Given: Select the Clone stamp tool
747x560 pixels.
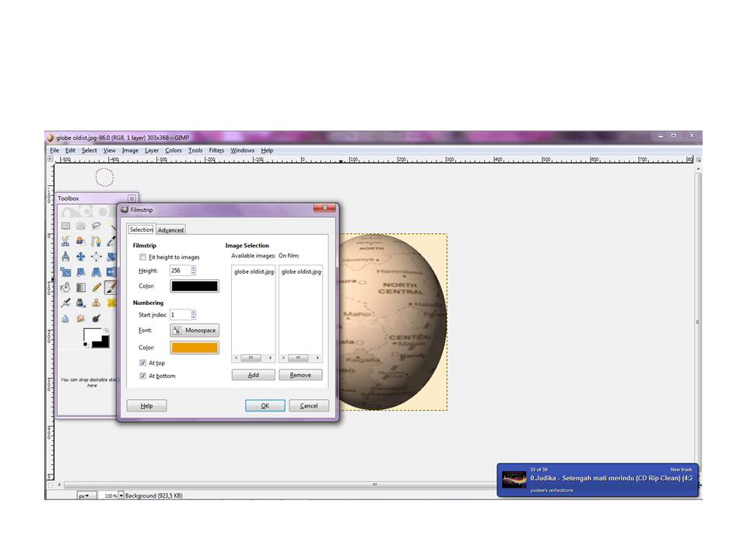Looking at the screenshot, I should tap(96, 303).
